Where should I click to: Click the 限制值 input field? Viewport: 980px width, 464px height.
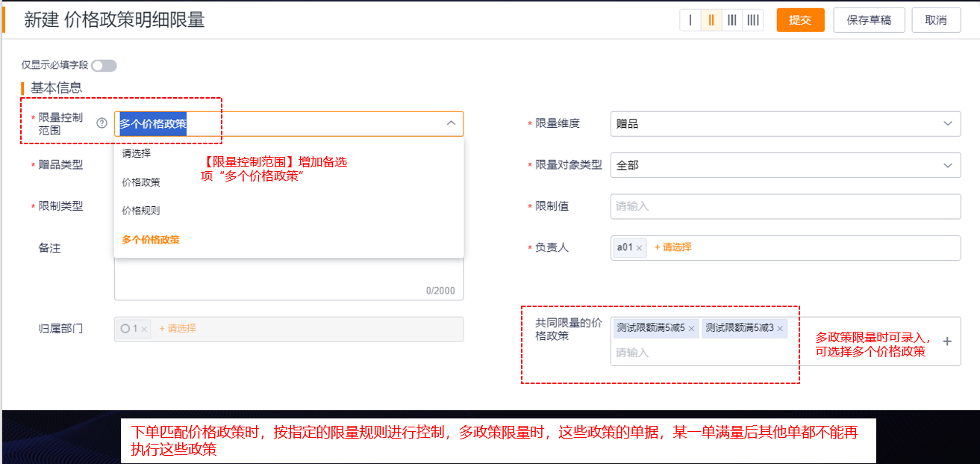784,206
